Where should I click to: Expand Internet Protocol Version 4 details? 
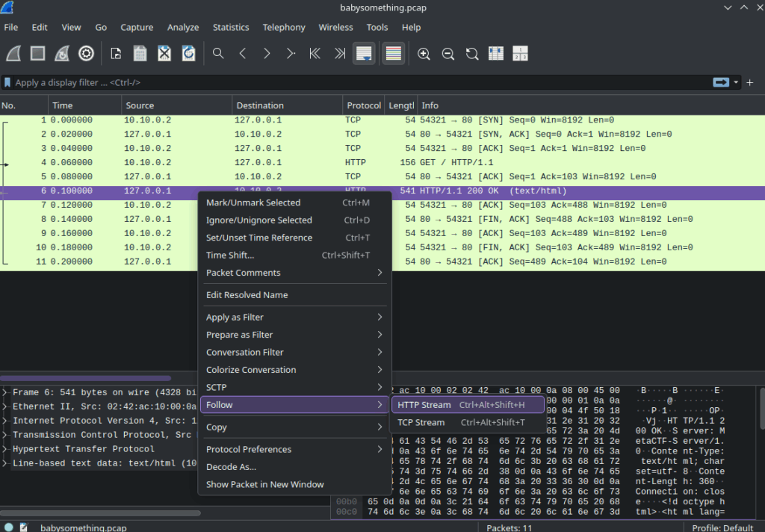pos(5,421)
